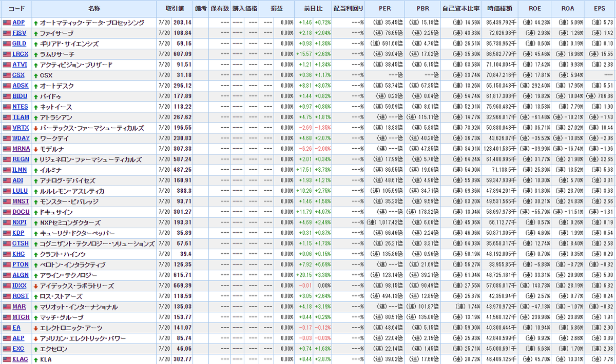Image resolution: width=616 pixels, height=364 pixels.
Task: Open the LULU ticker link
Action: pyautogui.click(x=20, y=191)
